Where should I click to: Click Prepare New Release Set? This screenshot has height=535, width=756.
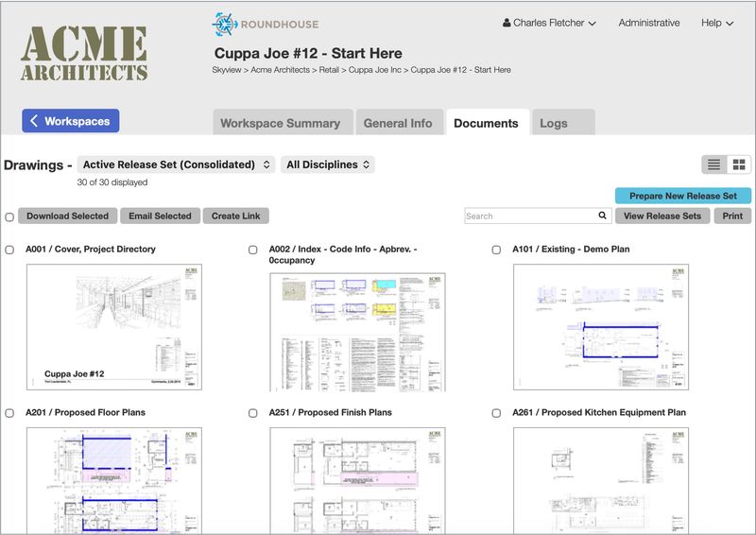pos(682,196)
